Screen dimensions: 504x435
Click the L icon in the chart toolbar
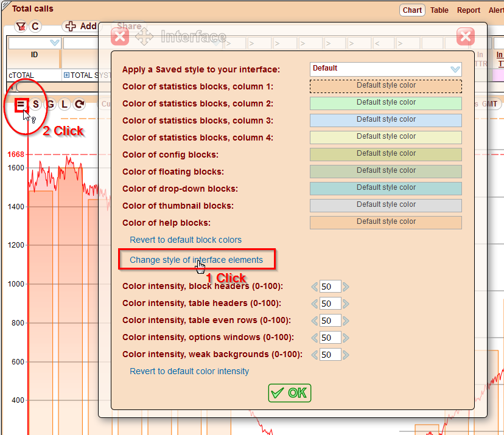point(64,103)
